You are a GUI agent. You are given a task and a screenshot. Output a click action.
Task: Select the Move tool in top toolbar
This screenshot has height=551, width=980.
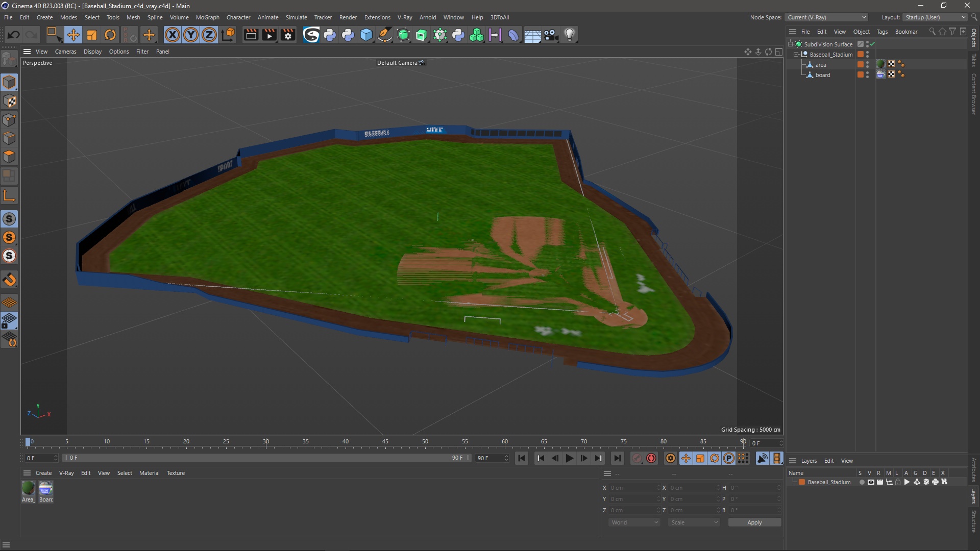[x=73, y=35]
